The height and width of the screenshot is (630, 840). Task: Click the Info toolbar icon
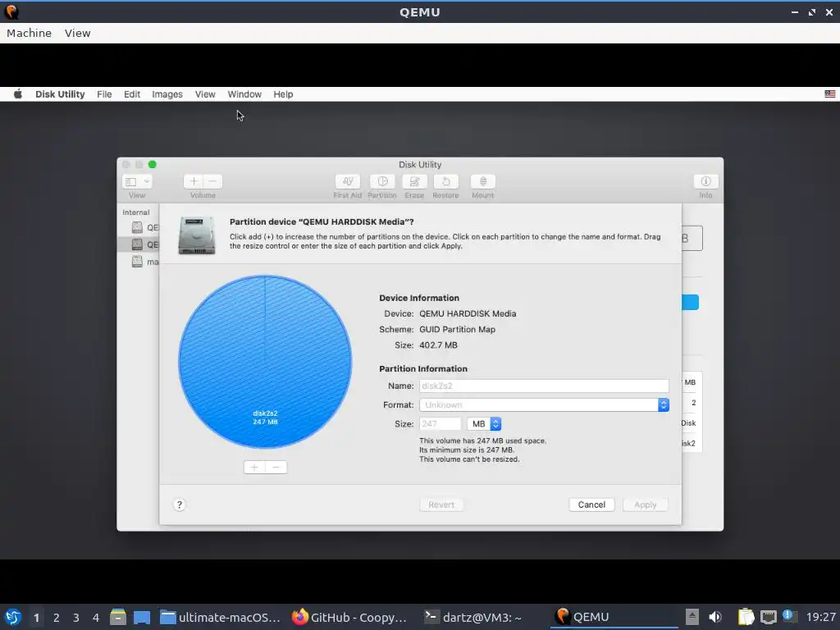click(705, 181)
